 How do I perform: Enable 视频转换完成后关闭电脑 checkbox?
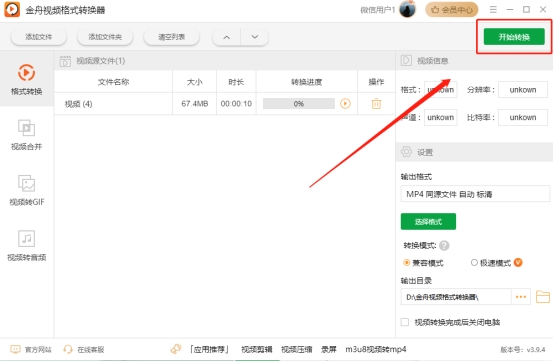click(x=405, y=322)
